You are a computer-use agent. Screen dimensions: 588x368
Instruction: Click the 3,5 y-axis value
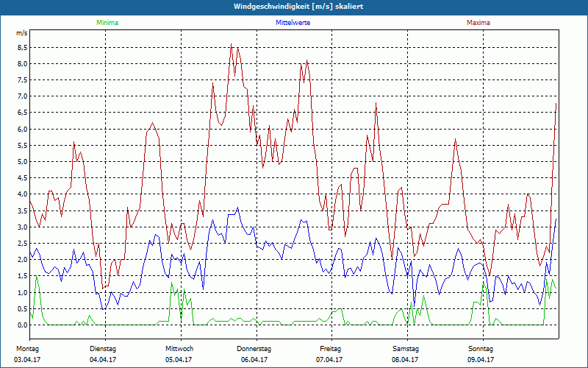[23, 210]
